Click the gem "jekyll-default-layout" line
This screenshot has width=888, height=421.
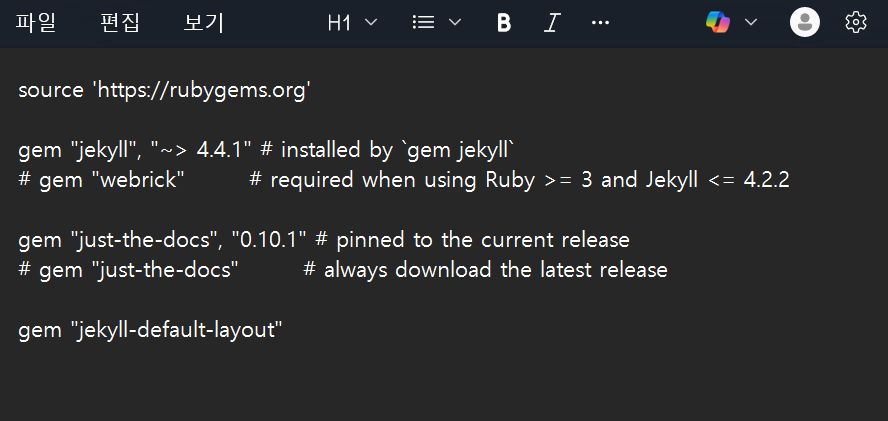150,330
